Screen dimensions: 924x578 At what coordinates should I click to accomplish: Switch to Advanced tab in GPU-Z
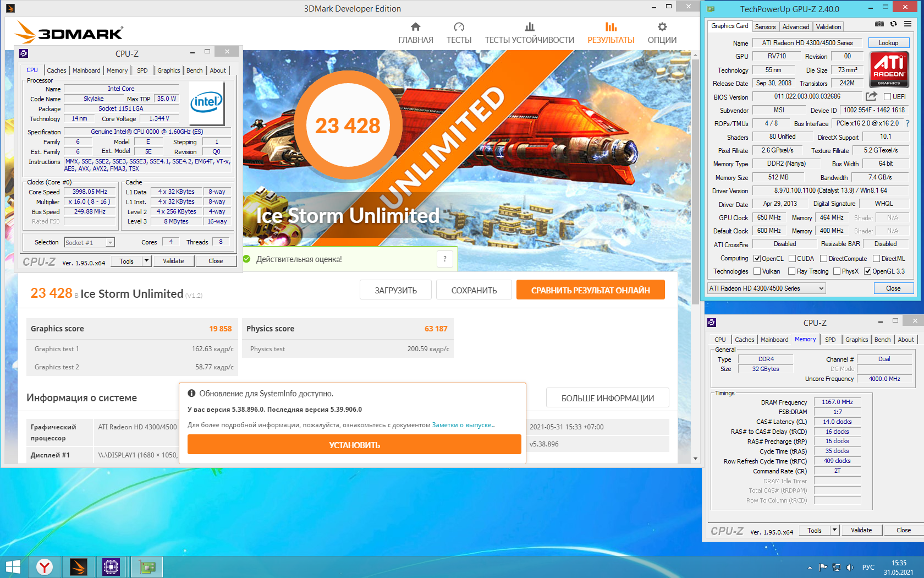tap(796, 27)
